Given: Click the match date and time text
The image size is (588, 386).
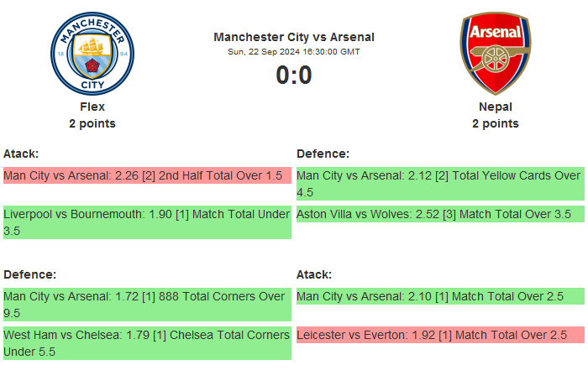Looking at the screenshot, I should click(293, 52).
